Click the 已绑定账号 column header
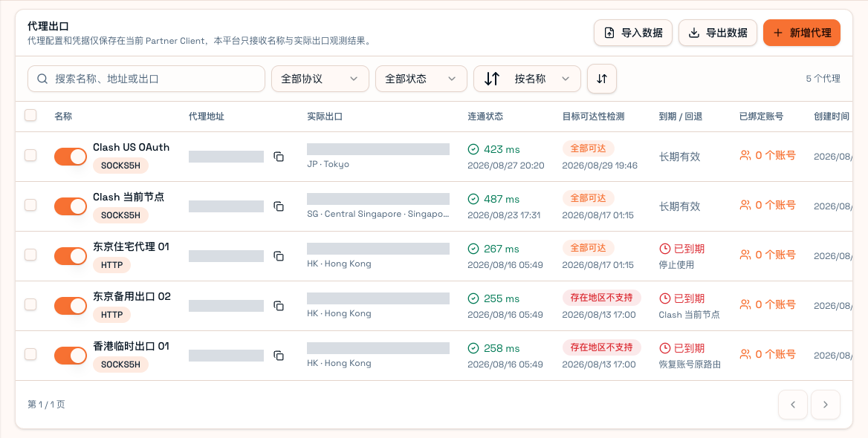This screenshot has width=868, height=438. click(x=762, y=117)
